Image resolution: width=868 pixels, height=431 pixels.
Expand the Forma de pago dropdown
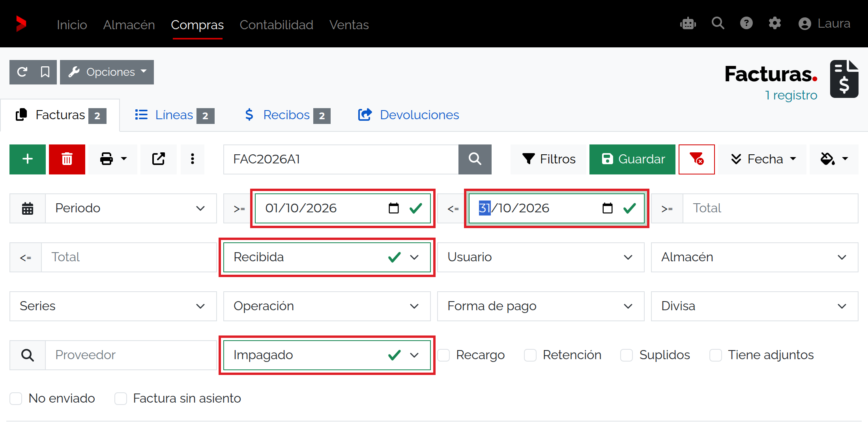pos(541,306)
